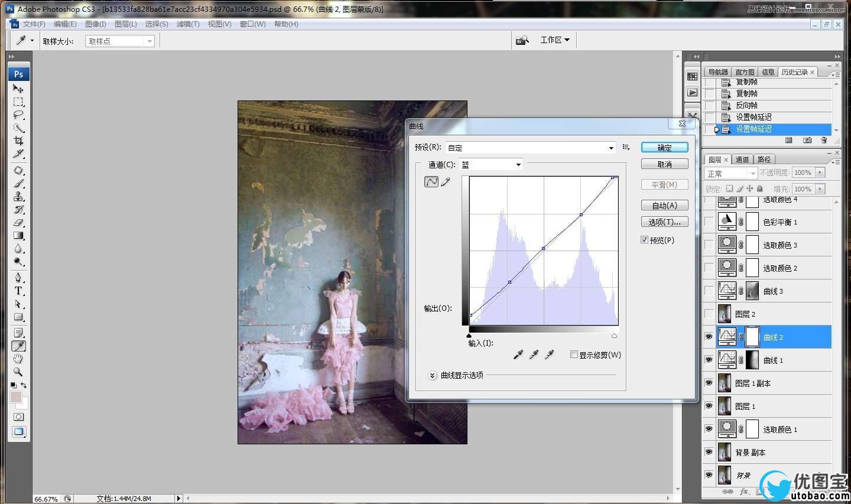Open the layer blend mode dropdown (正常)
Viewport: 851px width, 504px height.
click(730, 173)
